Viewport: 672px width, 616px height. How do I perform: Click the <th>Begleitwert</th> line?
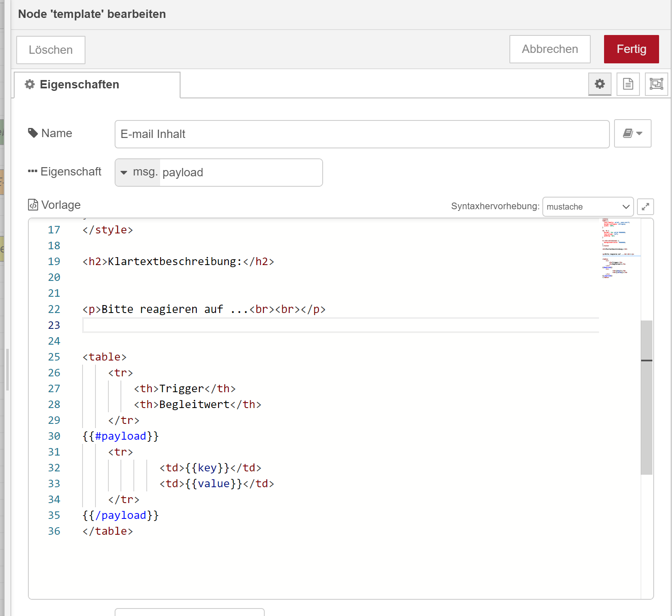tap(198, 404)
